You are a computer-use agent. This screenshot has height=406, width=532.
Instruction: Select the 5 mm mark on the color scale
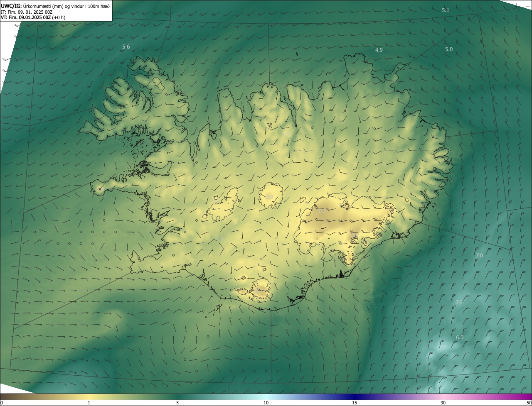coord(177,403)
